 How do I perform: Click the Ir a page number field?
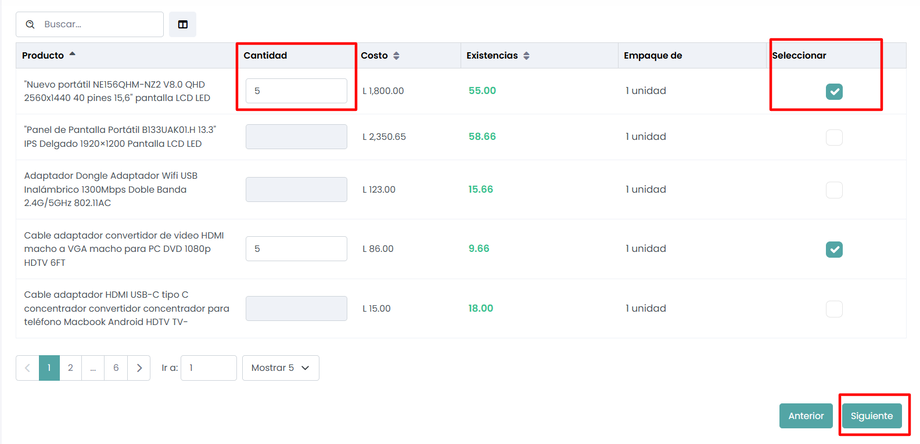coord(209,368)
